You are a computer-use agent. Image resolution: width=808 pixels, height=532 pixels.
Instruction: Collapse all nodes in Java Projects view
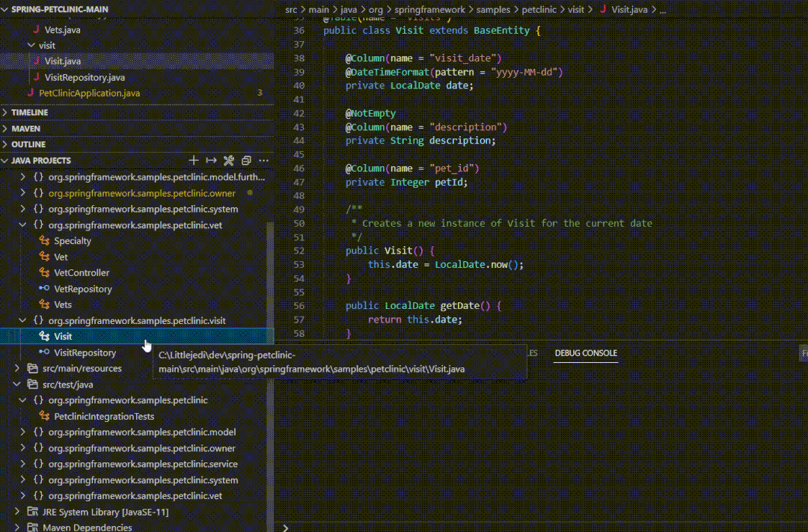tap(246, 161)
